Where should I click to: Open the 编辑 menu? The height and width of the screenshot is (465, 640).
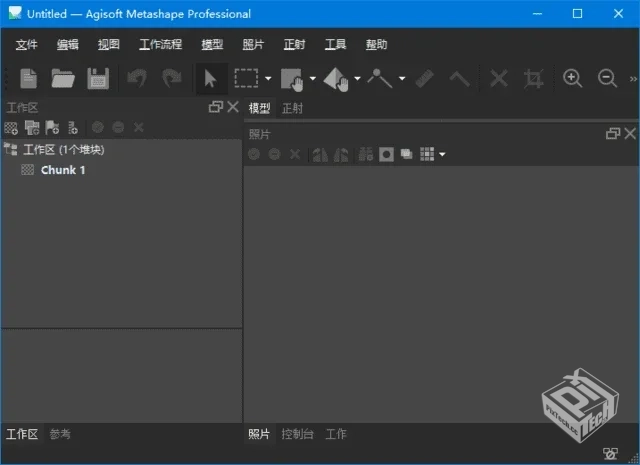67,44
